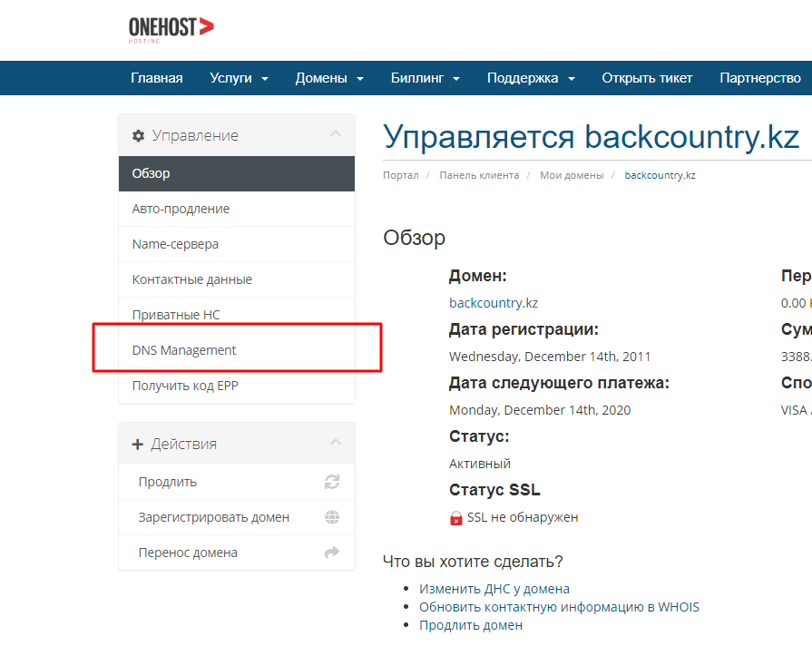The height and width of the screenshot is (646, 812).
Task: Open the Домены dropdown menu
Action: point(329,78)
